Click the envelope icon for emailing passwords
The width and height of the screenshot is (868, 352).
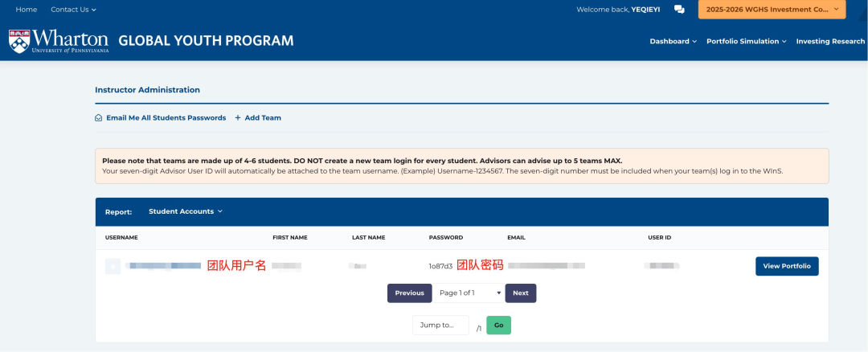pyautogui.click(x=99, y=118)
